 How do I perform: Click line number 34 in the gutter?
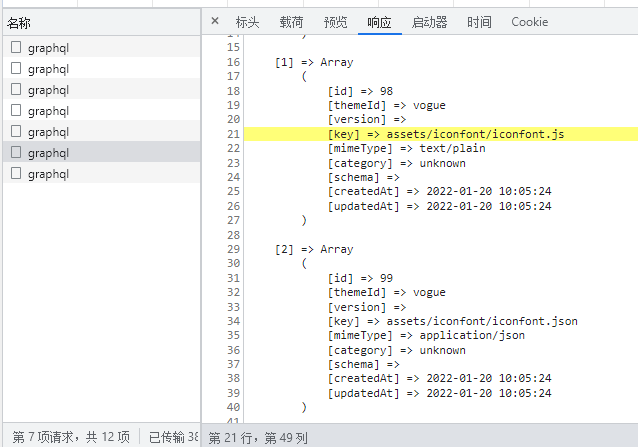click(233, 321)
